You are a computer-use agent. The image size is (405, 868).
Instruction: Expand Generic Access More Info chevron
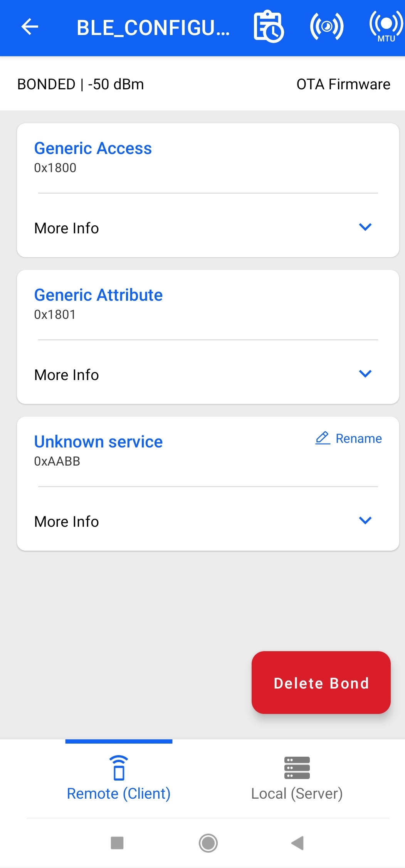pyautogui.click(x=365, y=227)
